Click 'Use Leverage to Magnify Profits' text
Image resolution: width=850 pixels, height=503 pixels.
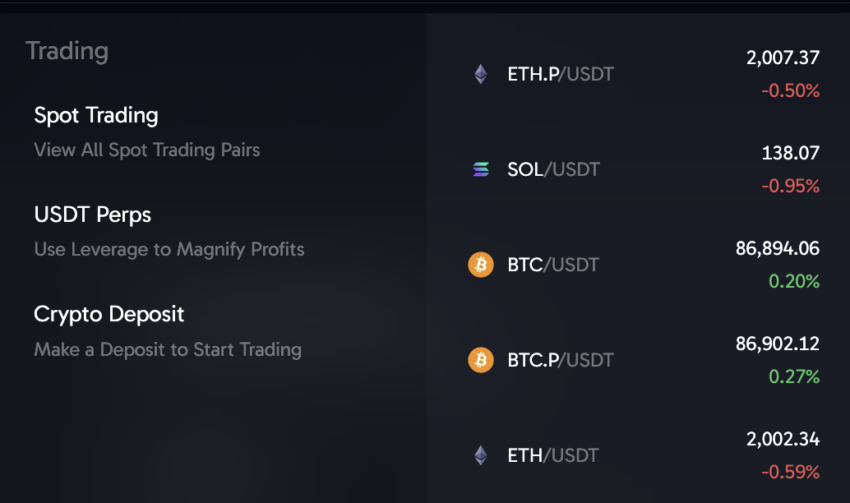[169, 250]
